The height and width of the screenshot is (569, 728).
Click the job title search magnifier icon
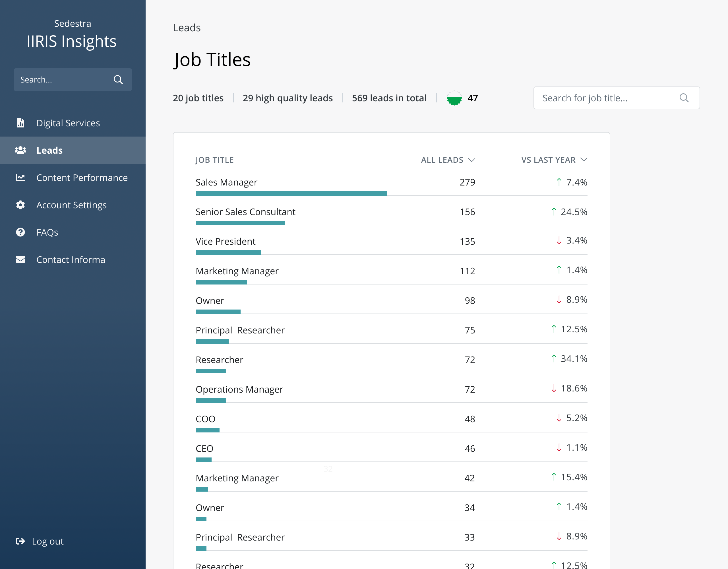click(x=684, y=98)
